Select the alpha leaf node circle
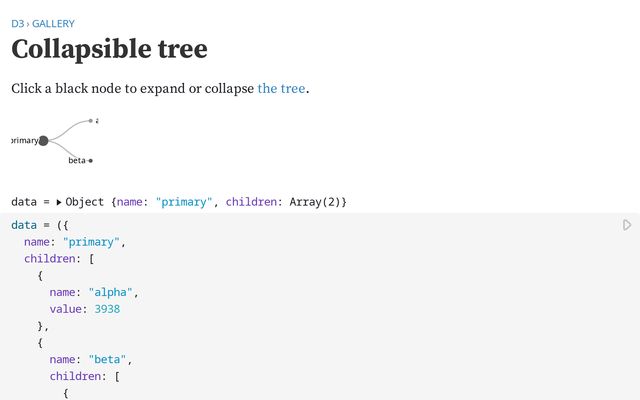The height and width of the screenshot is (400, 640). tap(91, 121)
